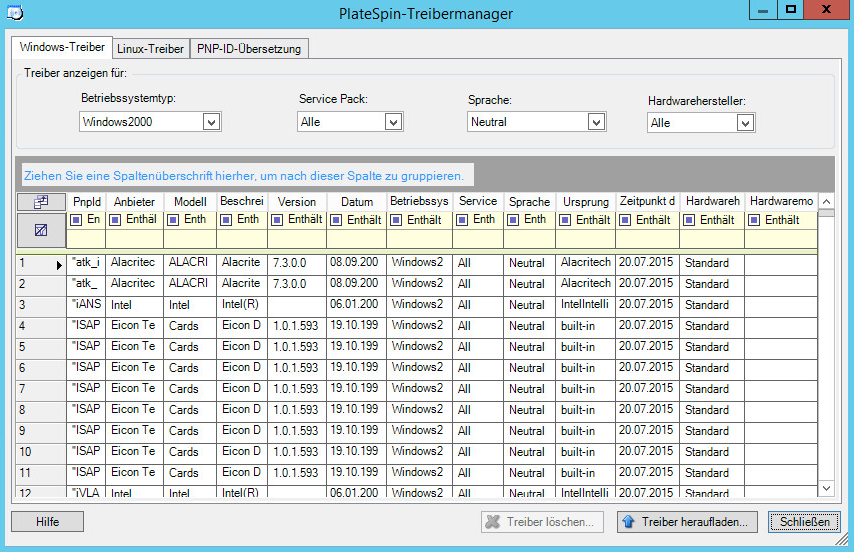854x552 pixels.
Task: Open the Anbieter column filter condition icon
Action: pyautogui.click(x=116, y=220)
